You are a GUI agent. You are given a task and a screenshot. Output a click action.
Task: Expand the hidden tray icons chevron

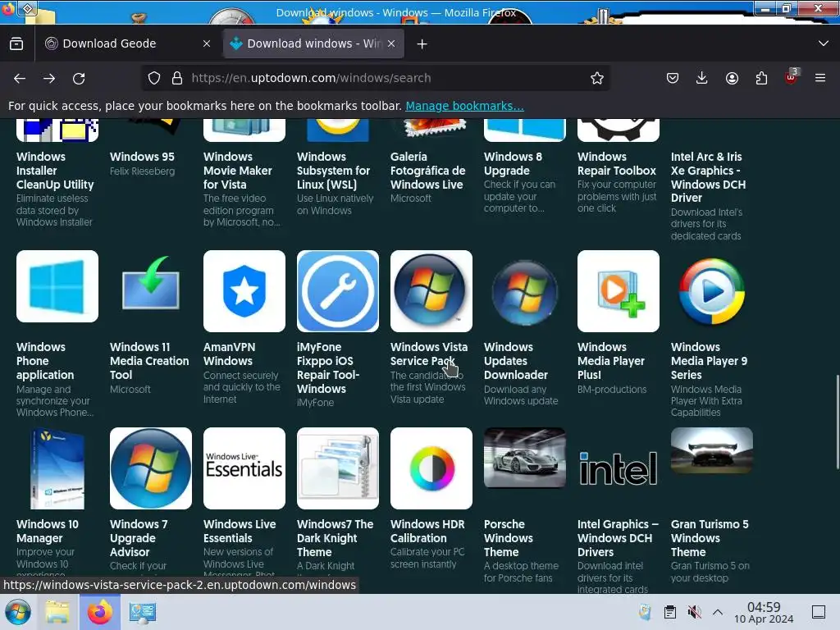(718, 612)
